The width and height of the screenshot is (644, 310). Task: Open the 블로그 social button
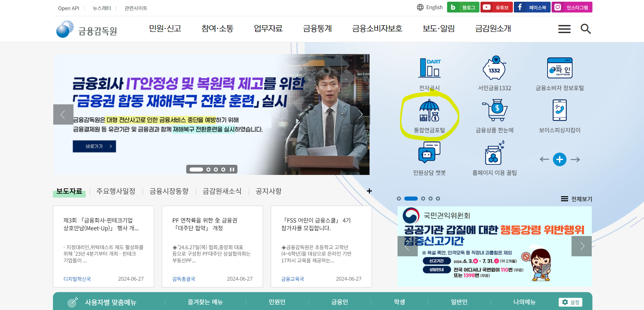pyautogui.click(x=463, y=7)
